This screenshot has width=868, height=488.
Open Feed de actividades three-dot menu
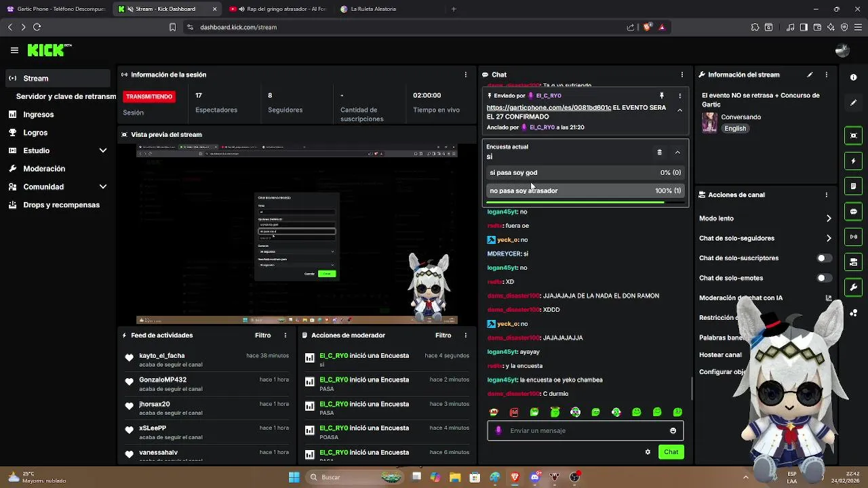click(x=285, y=335)
